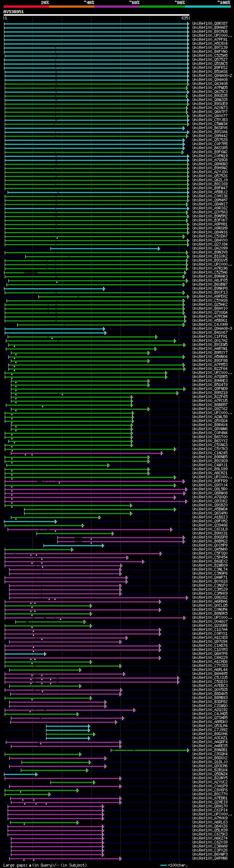Viewport: 234px width, 868px height.
Task: Click the UniRef100_C5YJB3 label
Action: point(210,120)
